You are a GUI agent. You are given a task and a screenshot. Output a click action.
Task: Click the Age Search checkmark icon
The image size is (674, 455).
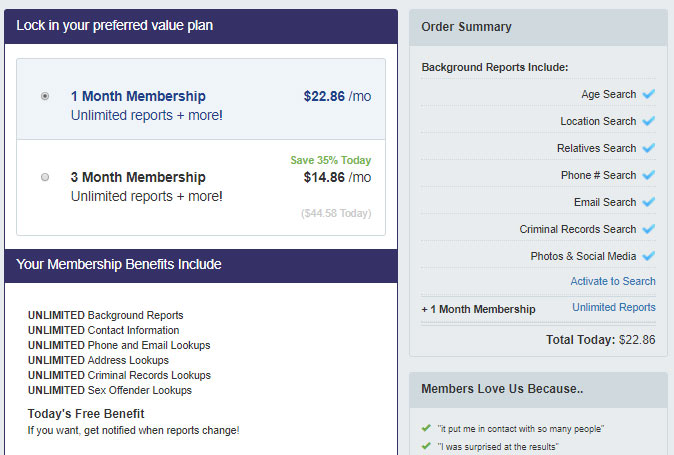[649, 94]
